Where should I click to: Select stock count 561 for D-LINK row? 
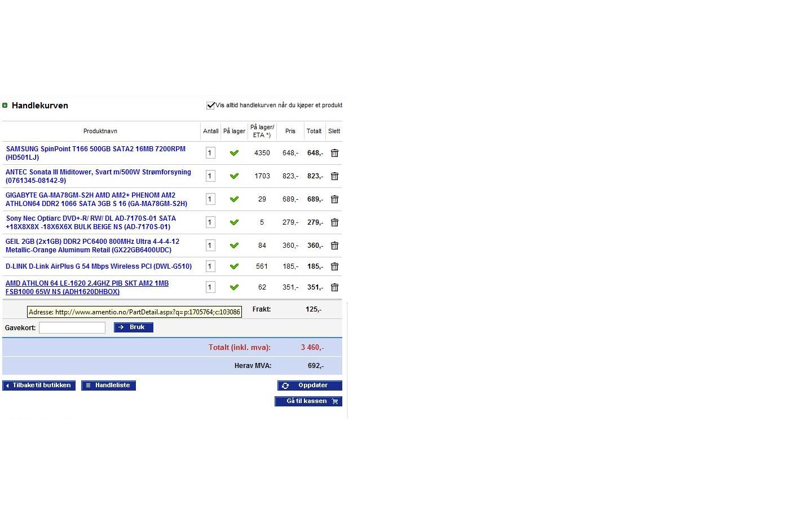pos(262,266)
